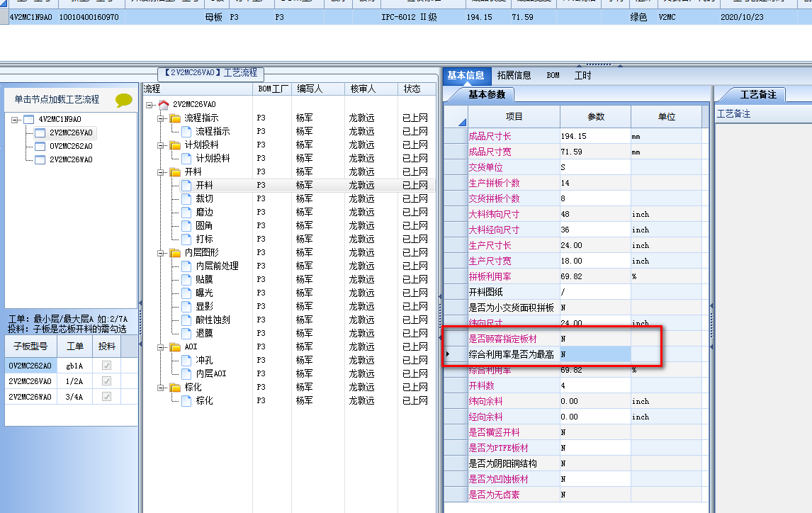Screen dimensions: 812x513
Task: Click the node icon of 0V2MC262A0
Action: [x=40, y=147]
